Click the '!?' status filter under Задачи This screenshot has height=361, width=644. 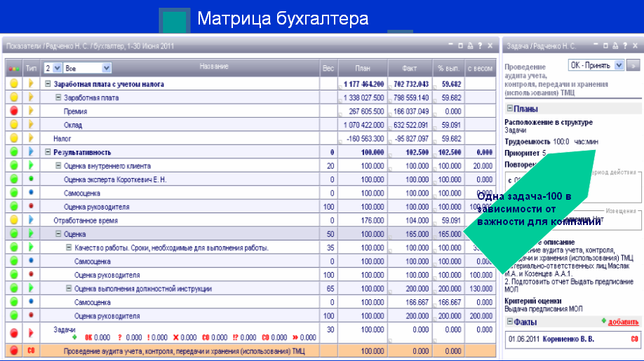coord(235,338)
